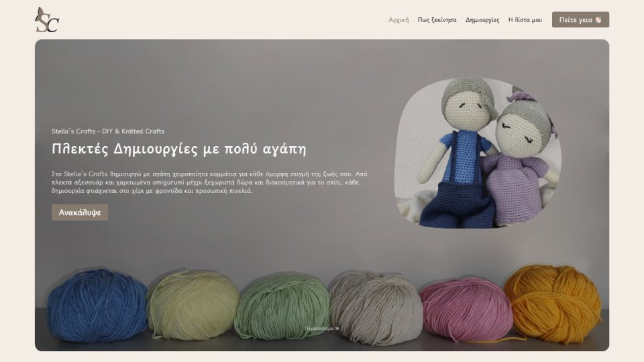This screenshot has height=362, width=644.
Task: Click the hero description paragraph
Action: (x=209, y=182)
